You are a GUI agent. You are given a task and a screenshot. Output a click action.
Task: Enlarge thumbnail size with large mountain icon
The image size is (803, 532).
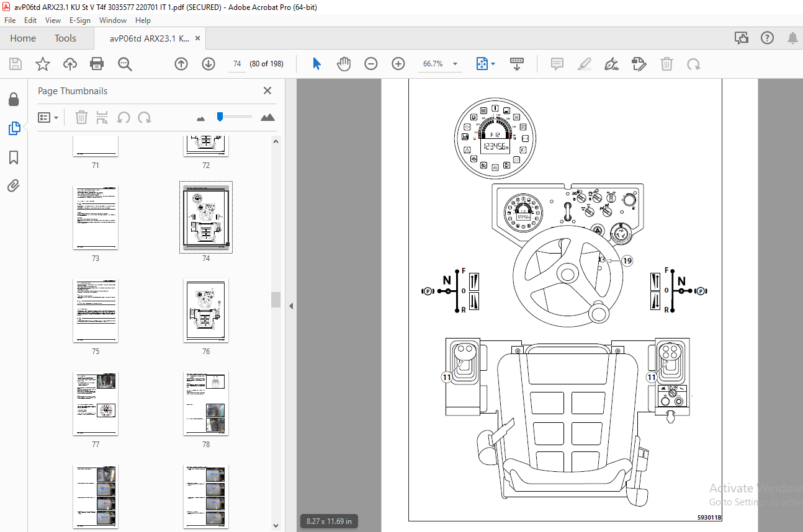point(267,117)
